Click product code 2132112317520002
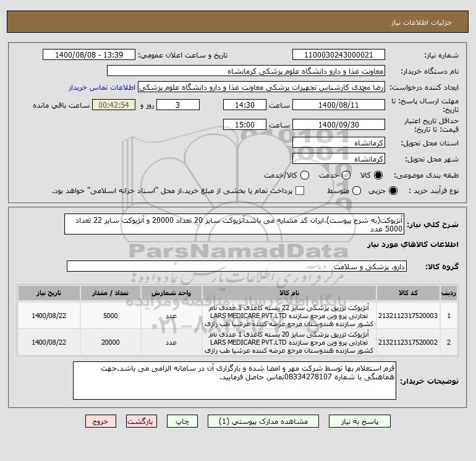This screenshot has width=476, height=461. [x=408, y=342]
